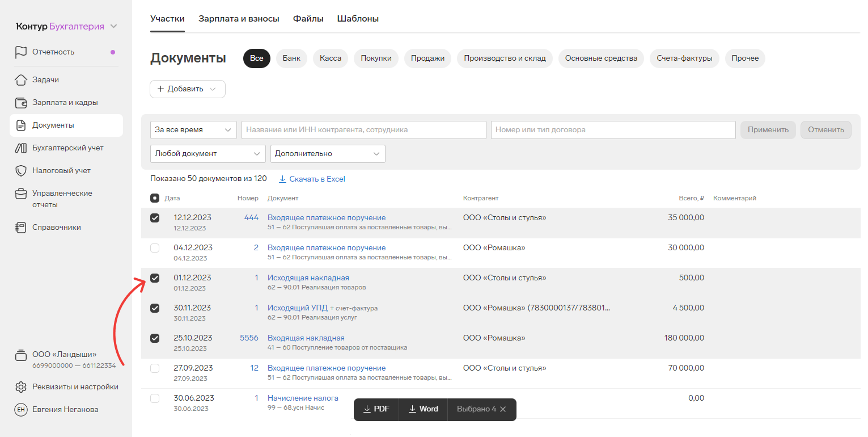This screenshot has height=437, width=868.
Task: Switch to the Участки tab
Action: pyautogui.click(x=167, y=19)
